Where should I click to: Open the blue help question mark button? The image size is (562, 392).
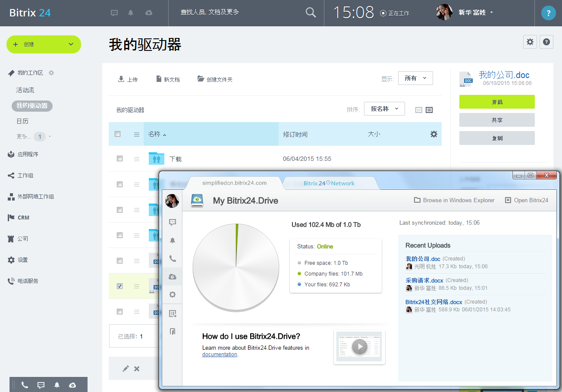click(548, 13)
